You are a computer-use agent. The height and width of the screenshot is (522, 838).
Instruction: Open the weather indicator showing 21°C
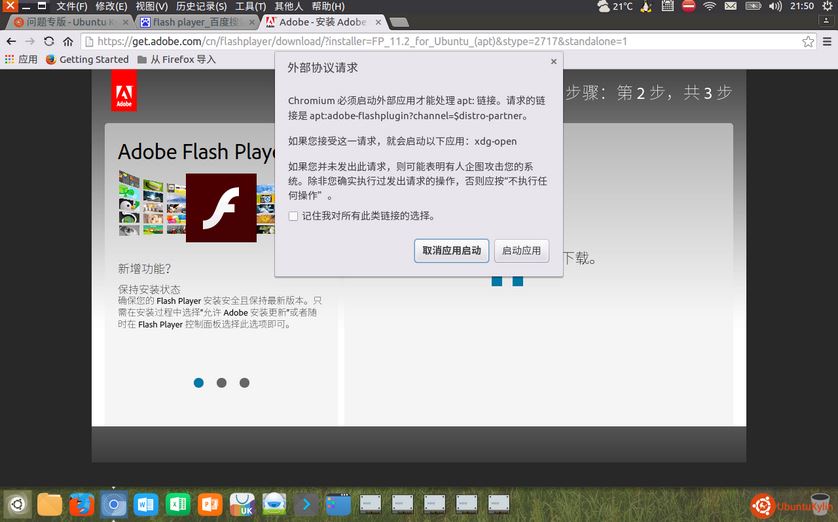point(615,6)
